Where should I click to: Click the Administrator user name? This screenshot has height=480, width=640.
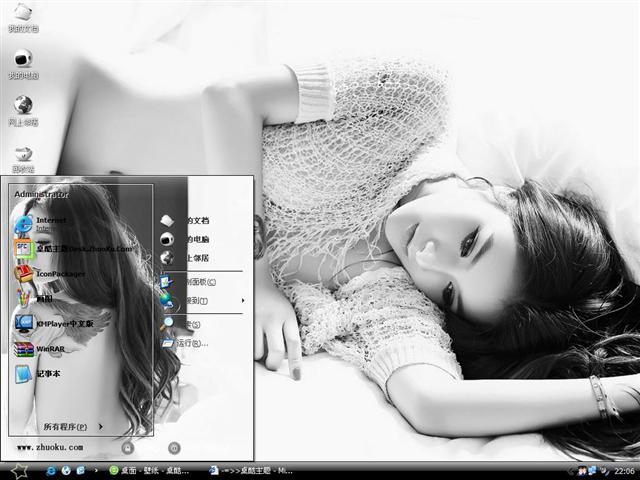click(41, 194)
